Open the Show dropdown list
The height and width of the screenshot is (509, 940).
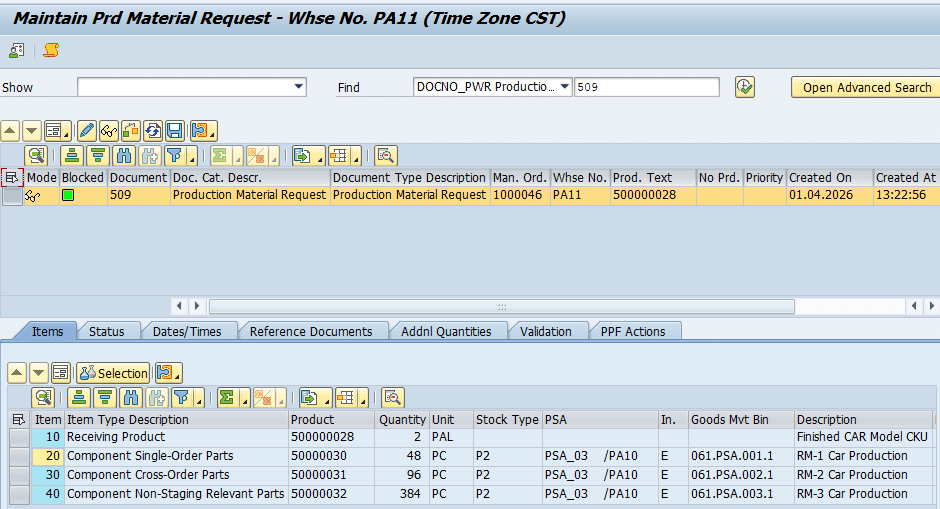pos(299,87)
